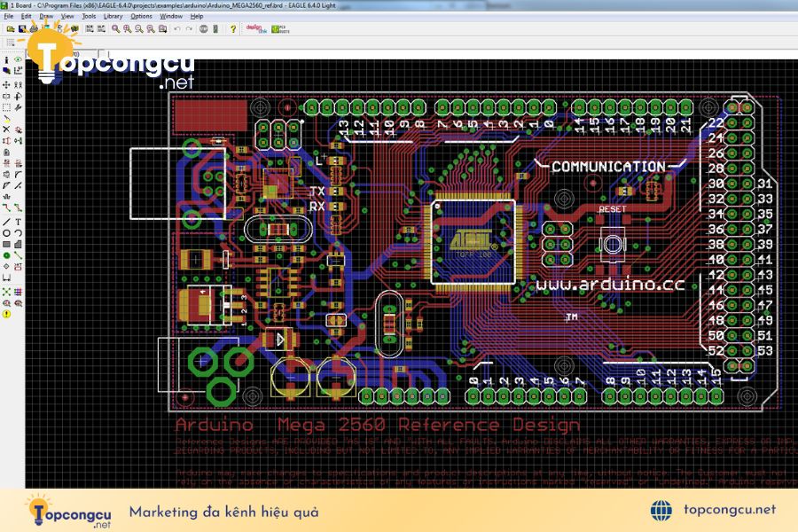Click the PCB quote button
This screenshot has height=532, width=798.
(x=280, y=29)
